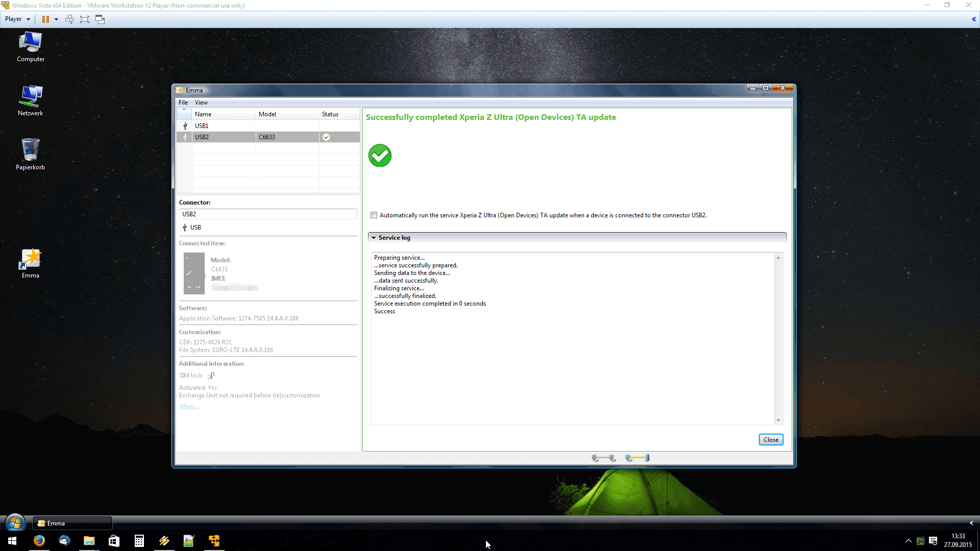Click the USB icon in USB1 row
Viewport: 980px width, 551px height.
pos(185,126)
